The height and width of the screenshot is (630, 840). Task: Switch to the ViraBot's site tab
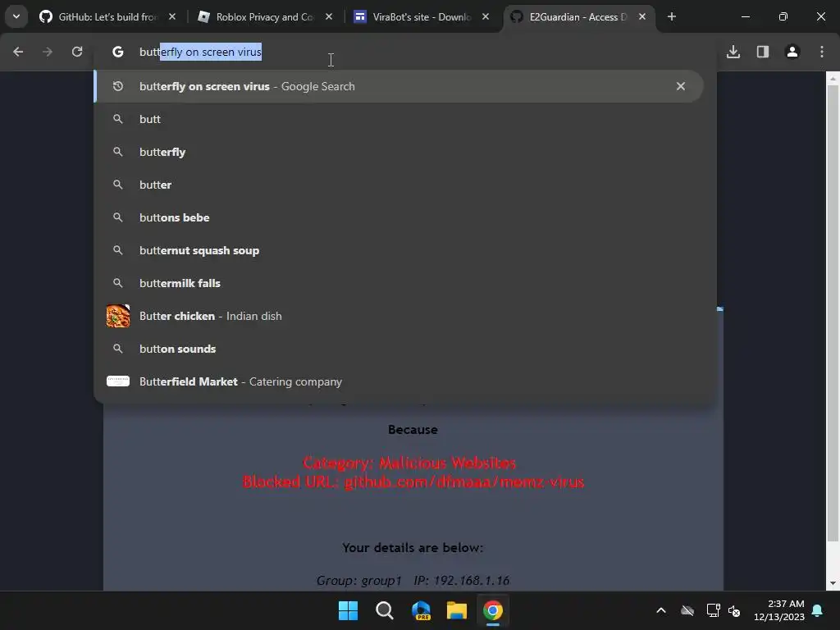click(422, 16)
